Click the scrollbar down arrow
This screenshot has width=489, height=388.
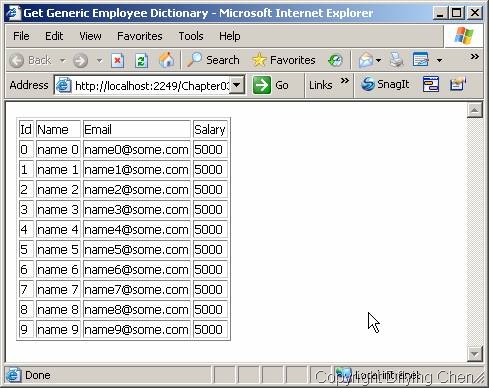[x=475, y=354]
